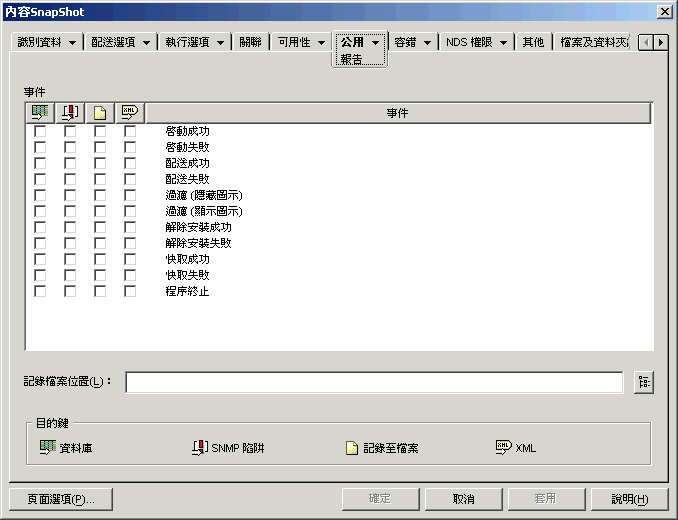Click the 確定 button

tap(381, 499)
